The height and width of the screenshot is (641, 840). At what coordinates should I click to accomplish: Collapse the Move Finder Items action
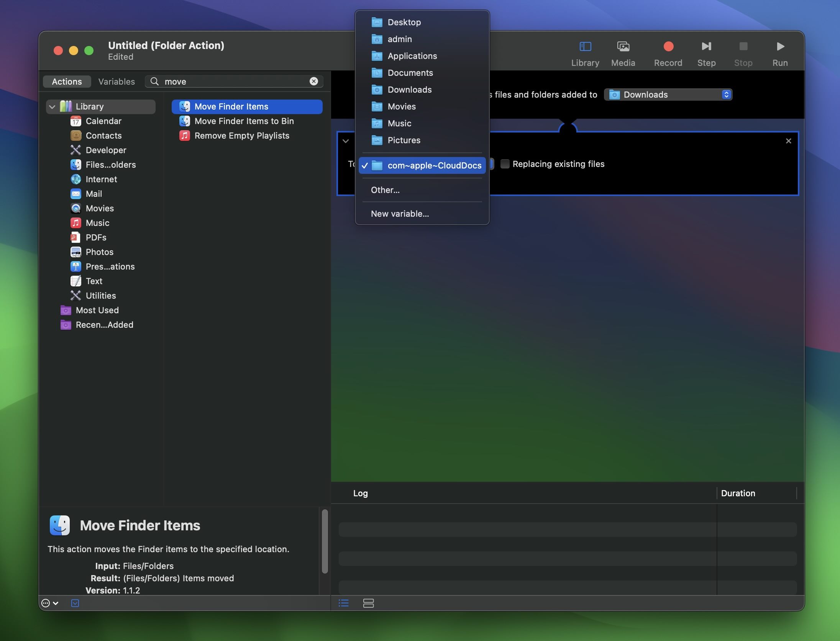346,141
